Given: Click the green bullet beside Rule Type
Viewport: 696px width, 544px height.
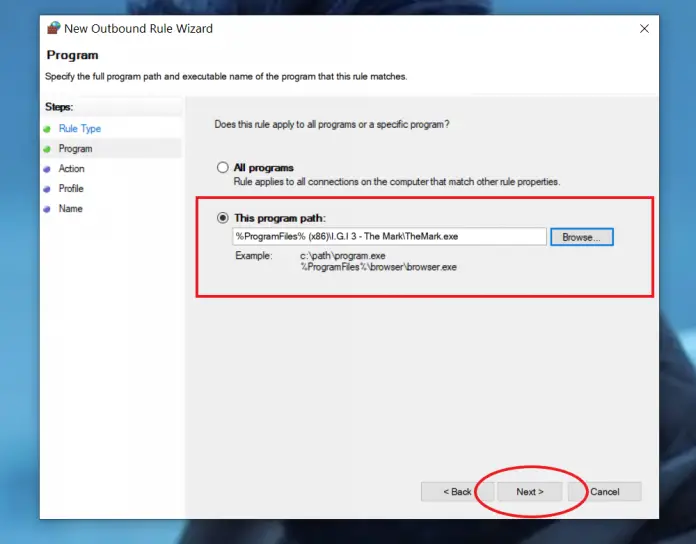Looking at the screenshot, I should tap(47, 129).
